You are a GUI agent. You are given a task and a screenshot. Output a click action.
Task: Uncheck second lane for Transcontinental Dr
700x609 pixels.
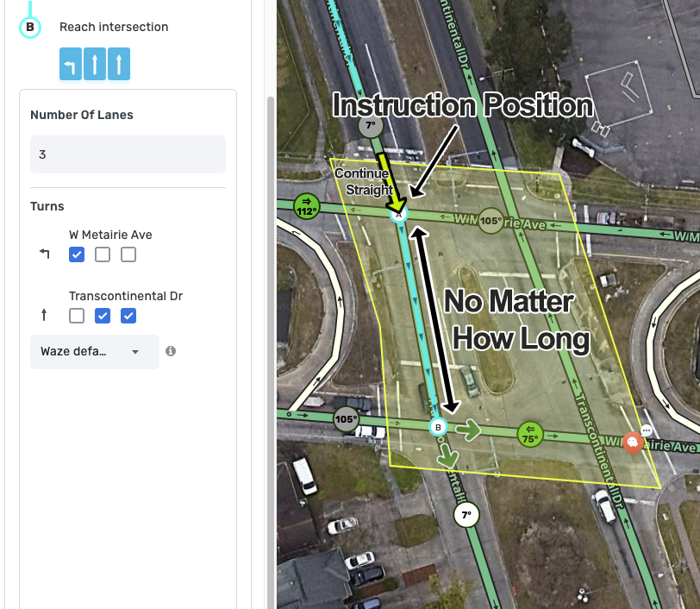tap(103, 316)
